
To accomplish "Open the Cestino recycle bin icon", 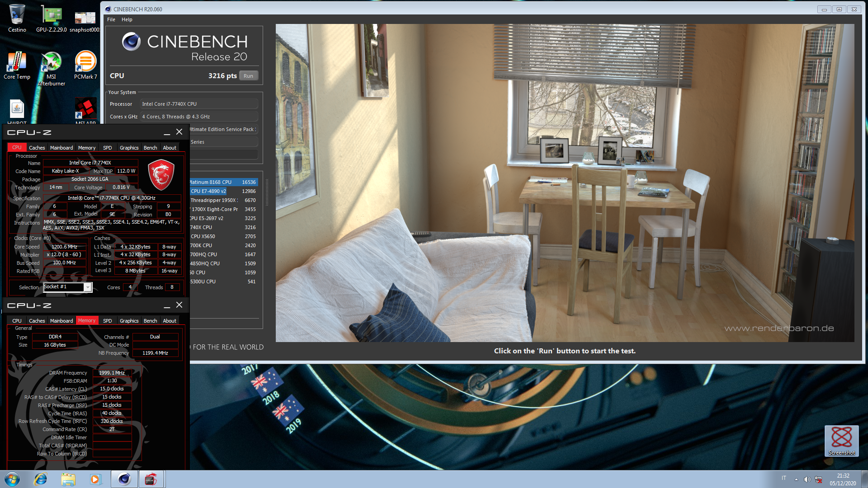I will click(17, 18).
